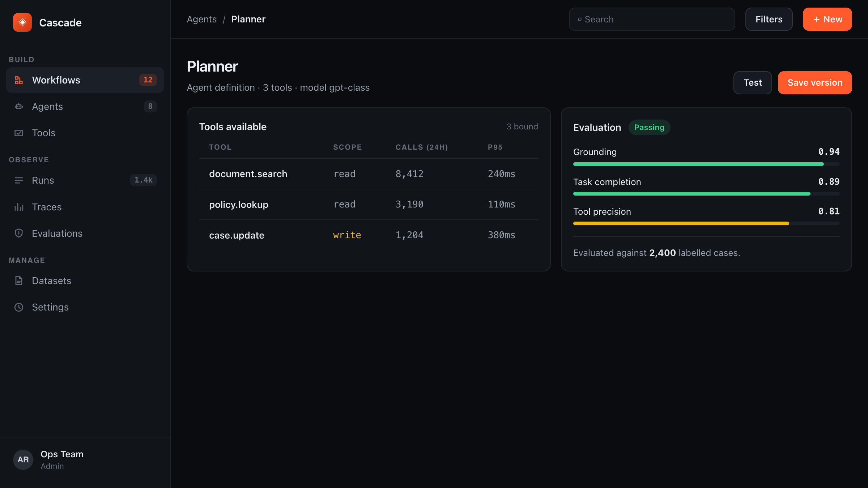
Task: Click the Tools available heading
Action: [x=233, y=127]
